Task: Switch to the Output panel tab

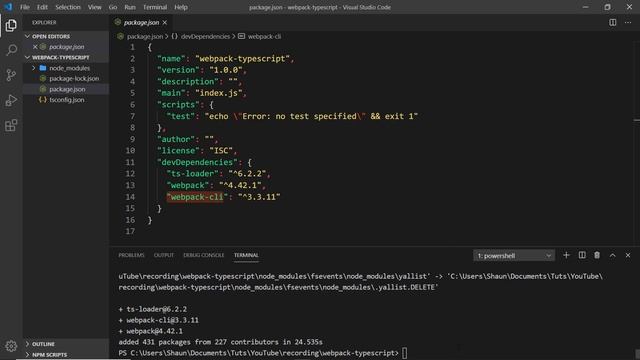Action: click(x=164, y=255)
